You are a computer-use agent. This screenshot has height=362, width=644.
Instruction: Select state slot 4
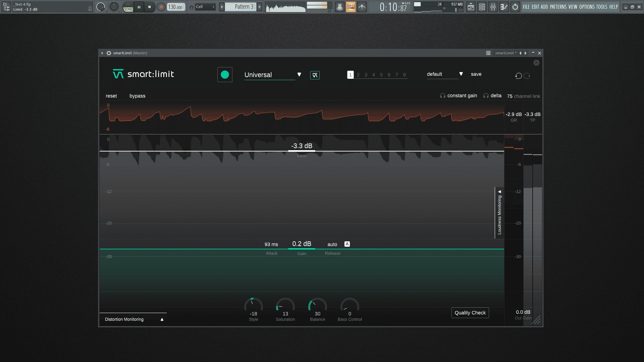(374, 75)
